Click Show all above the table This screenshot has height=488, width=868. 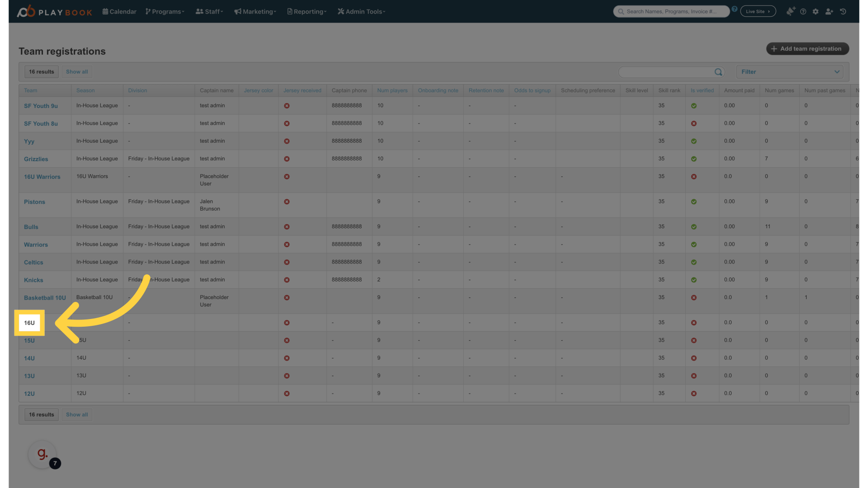(x=77, y=72)
